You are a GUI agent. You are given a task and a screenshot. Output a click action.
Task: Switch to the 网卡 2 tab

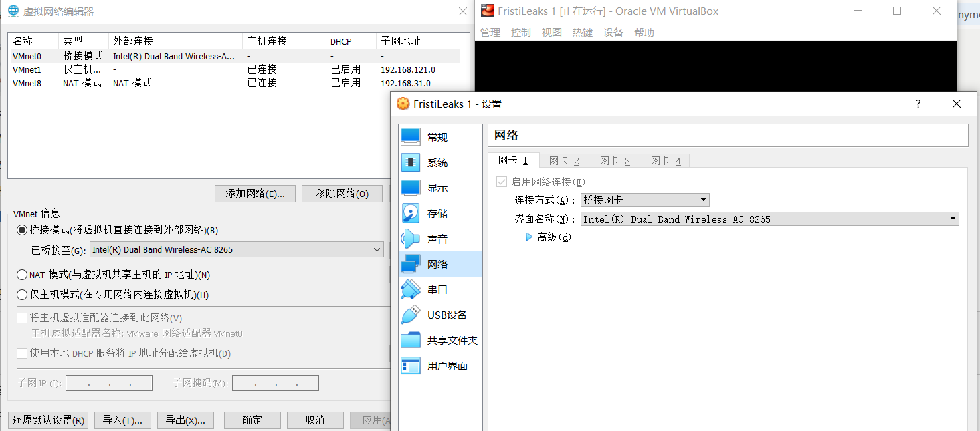tap(564, 160)
